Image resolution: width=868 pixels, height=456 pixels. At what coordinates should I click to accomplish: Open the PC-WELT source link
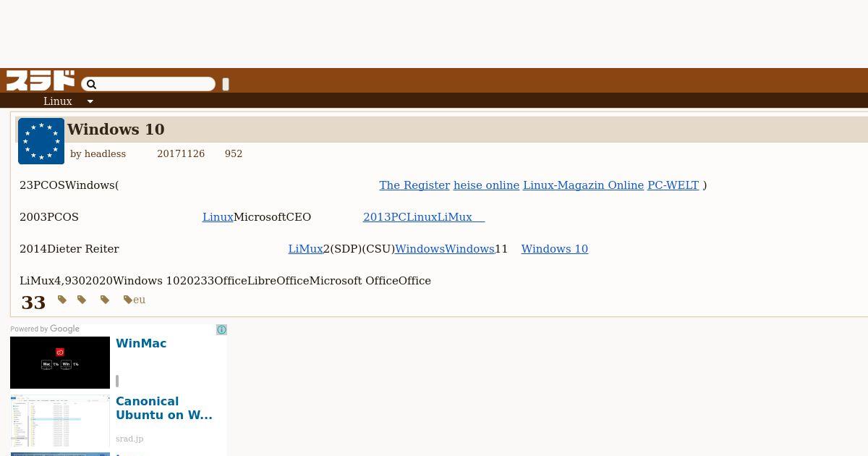point(673,185)
